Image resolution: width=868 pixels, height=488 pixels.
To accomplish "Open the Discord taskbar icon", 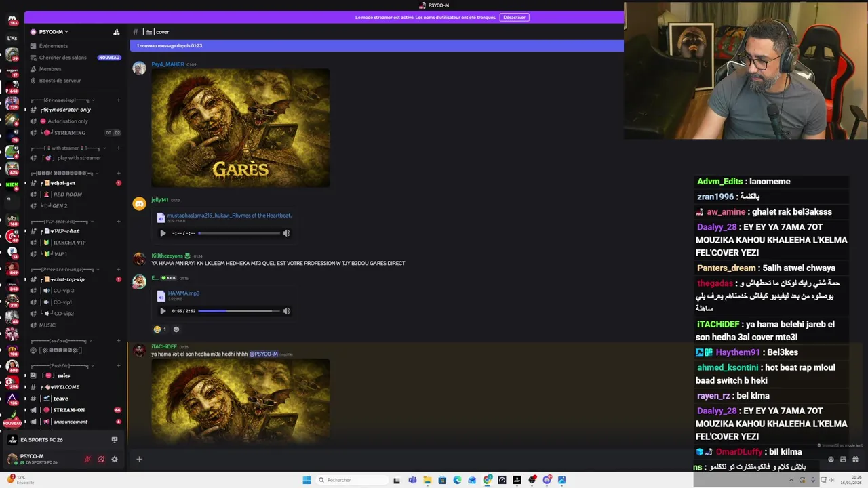I will click(x=547, y=480).
